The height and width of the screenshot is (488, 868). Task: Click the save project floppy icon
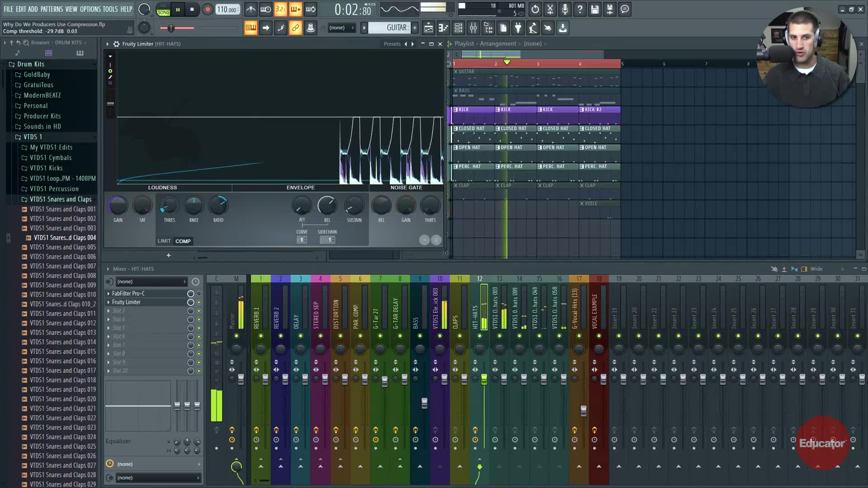[595, 9]
